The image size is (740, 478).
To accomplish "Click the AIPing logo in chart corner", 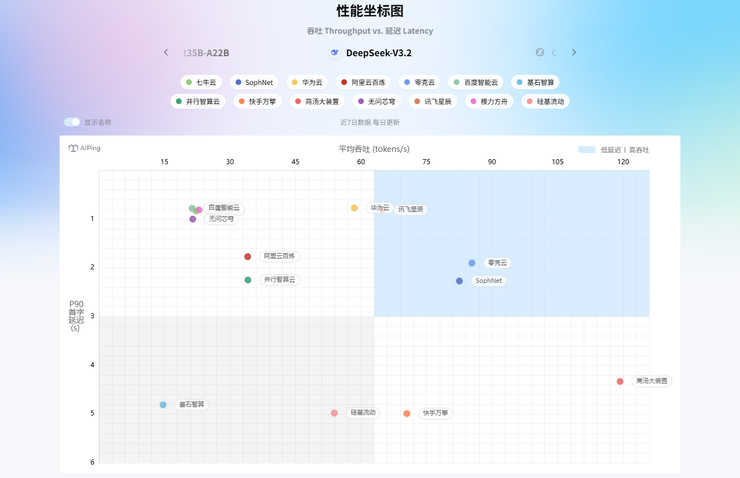I will pos(84,148).
